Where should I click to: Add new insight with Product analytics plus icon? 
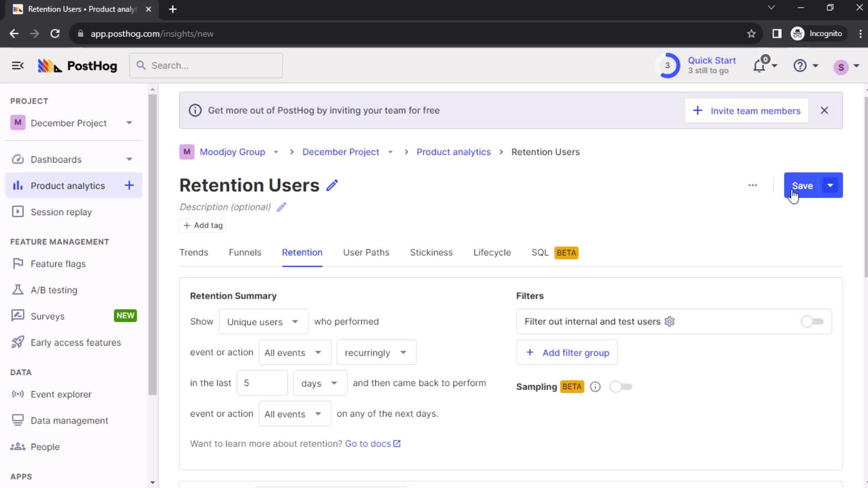pyautogui.click(x=129, y=185)
